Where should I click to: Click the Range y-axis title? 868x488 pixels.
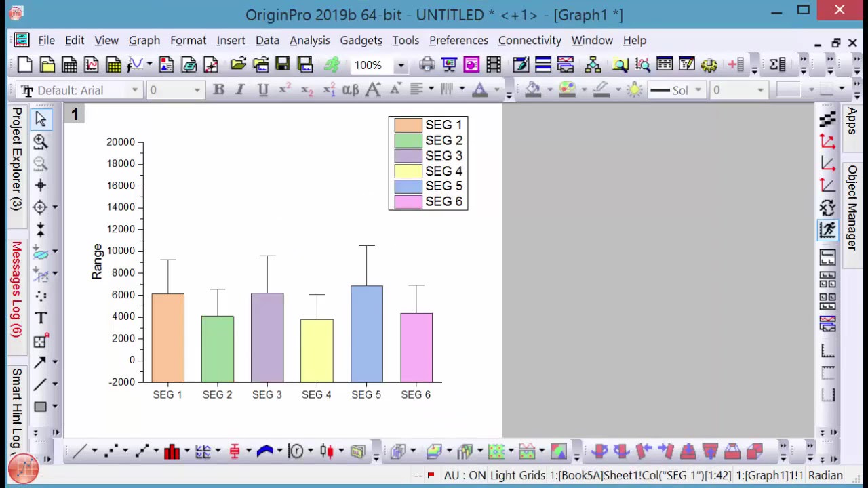pos(97,262)
